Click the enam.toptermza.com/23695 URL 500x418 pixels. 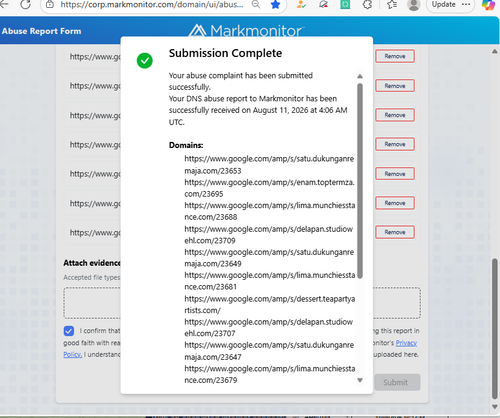click(x=269, y=188)
